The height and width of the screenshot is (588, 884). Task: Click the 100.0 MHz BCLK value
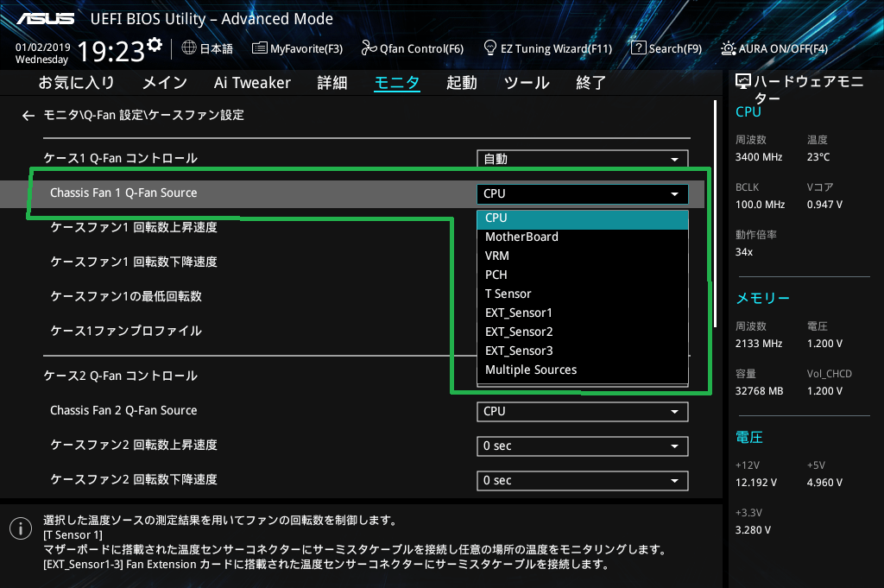click(x=760, y=205)
